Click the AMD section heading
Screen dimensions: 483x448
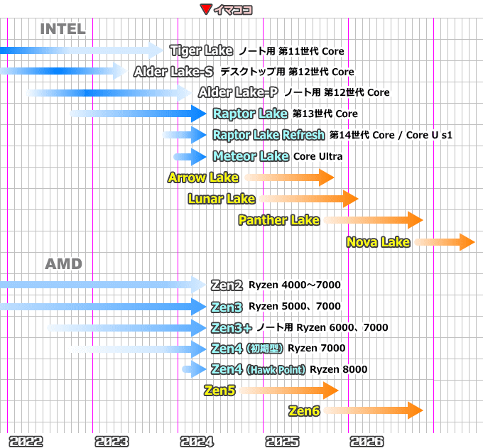[63, 264]
